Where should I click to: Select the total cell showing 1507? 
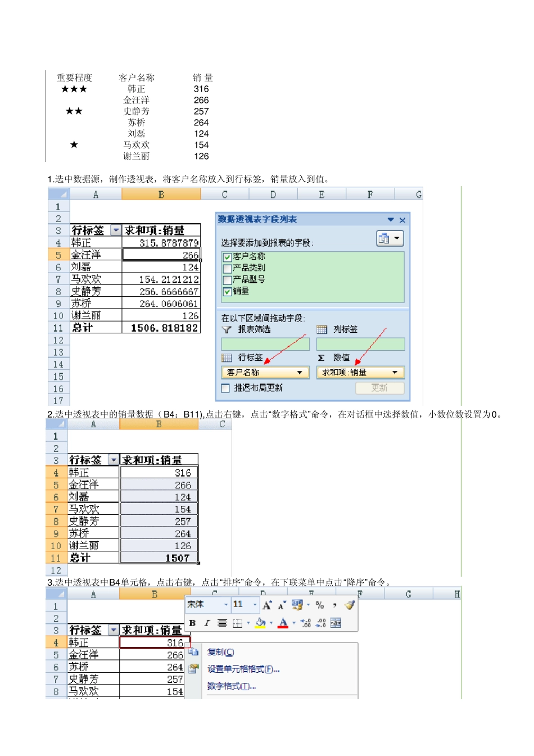[159, 558]
